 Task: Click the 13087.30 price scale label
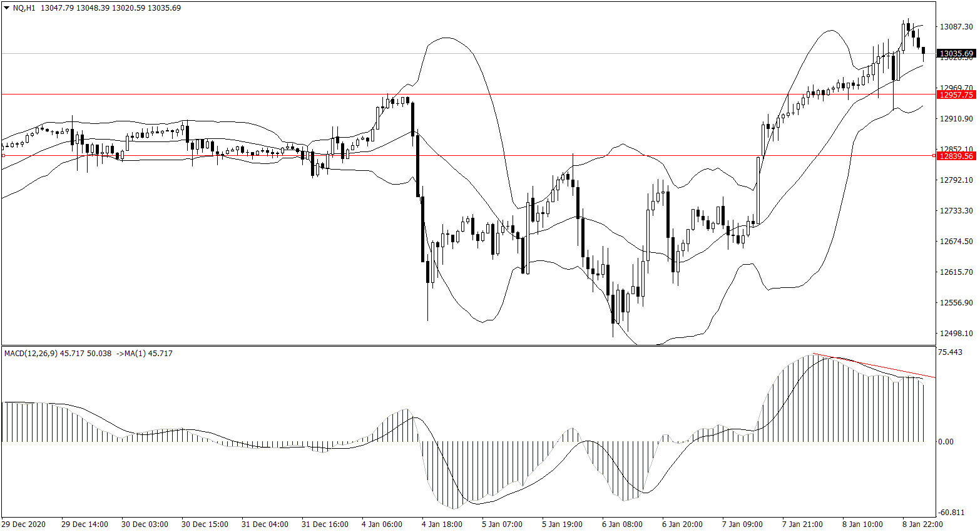(956, 27)
